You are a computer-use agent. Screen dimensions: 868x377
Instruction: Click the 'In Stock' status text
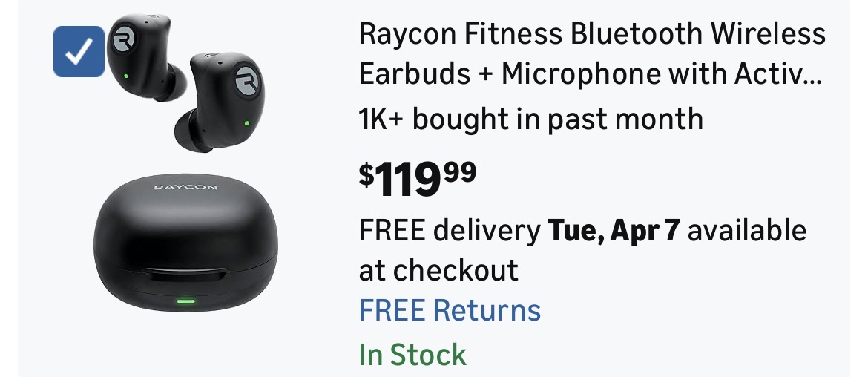pyautogui.click(x=412, y=354)
